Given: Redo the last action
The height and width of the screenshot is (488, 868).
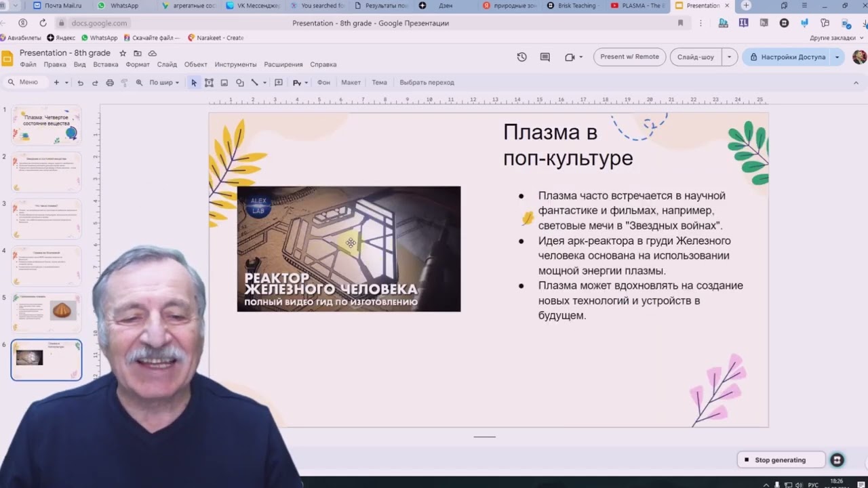Looking at the screenshot, I should [95, 83].
